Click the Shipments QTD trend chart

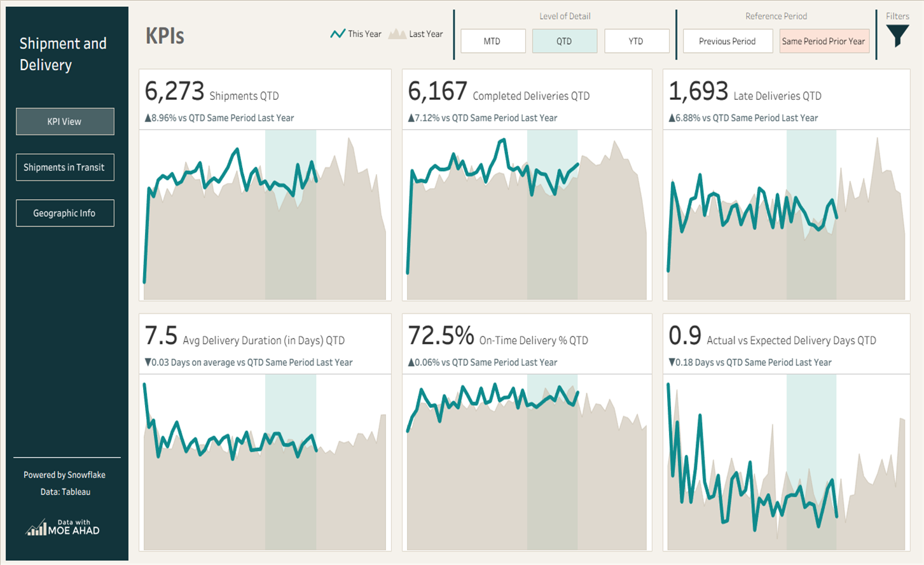click(265, 215)
